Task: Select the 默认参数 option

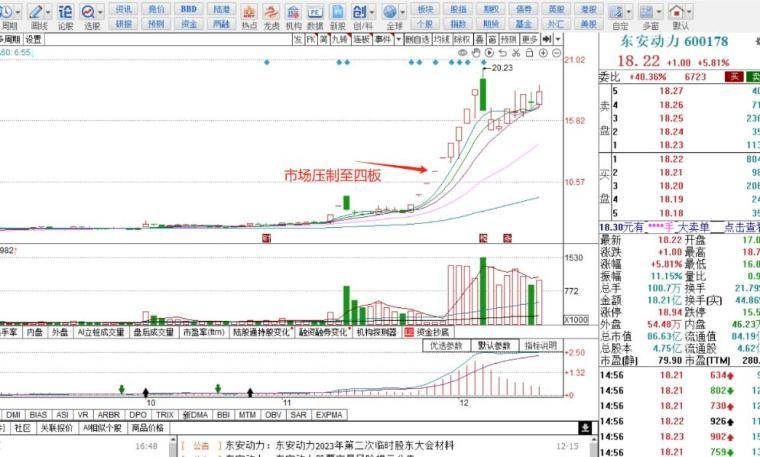Action: (x=494, y=346)
